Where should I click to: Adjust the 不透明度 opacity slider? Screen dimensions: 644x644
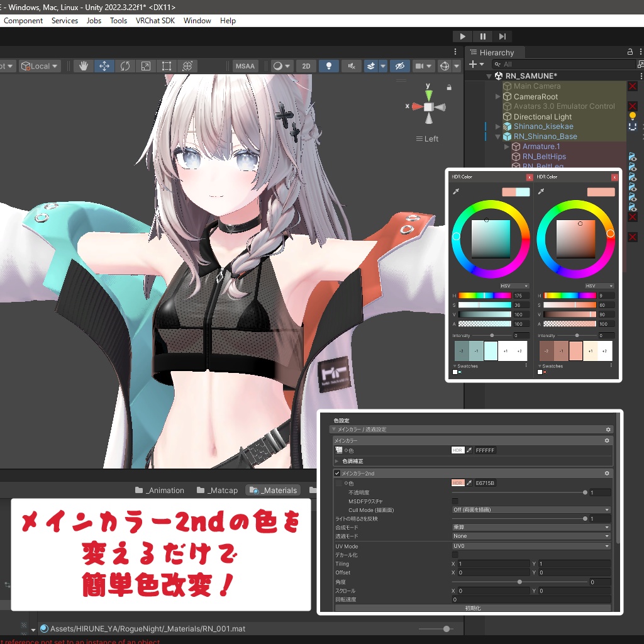pyautogui.click(x=519, y=492)
